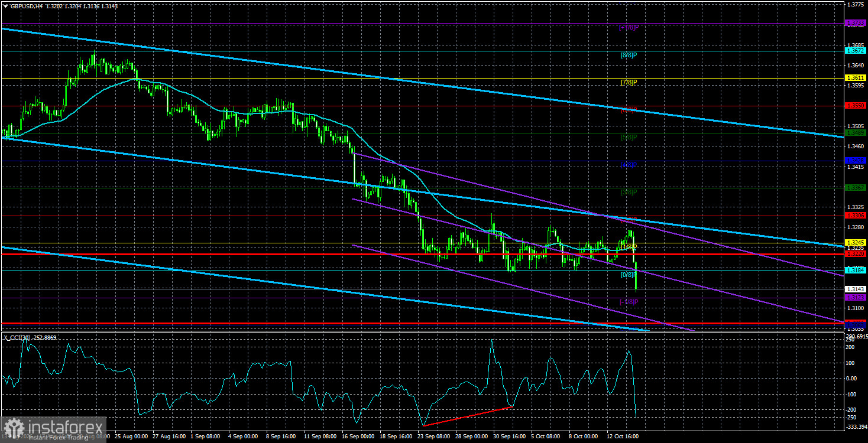Select the yellow 1.3245 price tag
868x443 pixels.
856,243
